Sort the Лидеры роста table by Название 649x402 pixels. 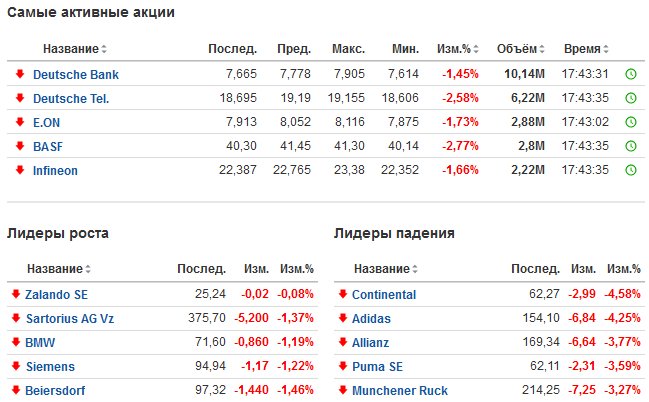[x=59, y=269]
